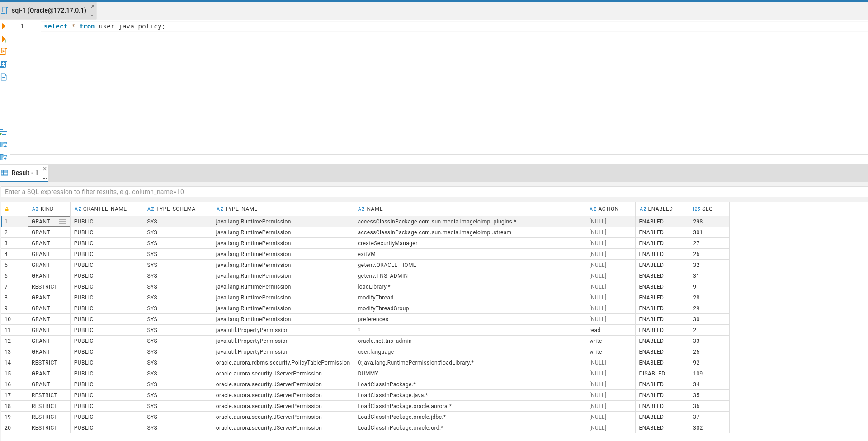Sort by the KIND column header

click(49, 209)
